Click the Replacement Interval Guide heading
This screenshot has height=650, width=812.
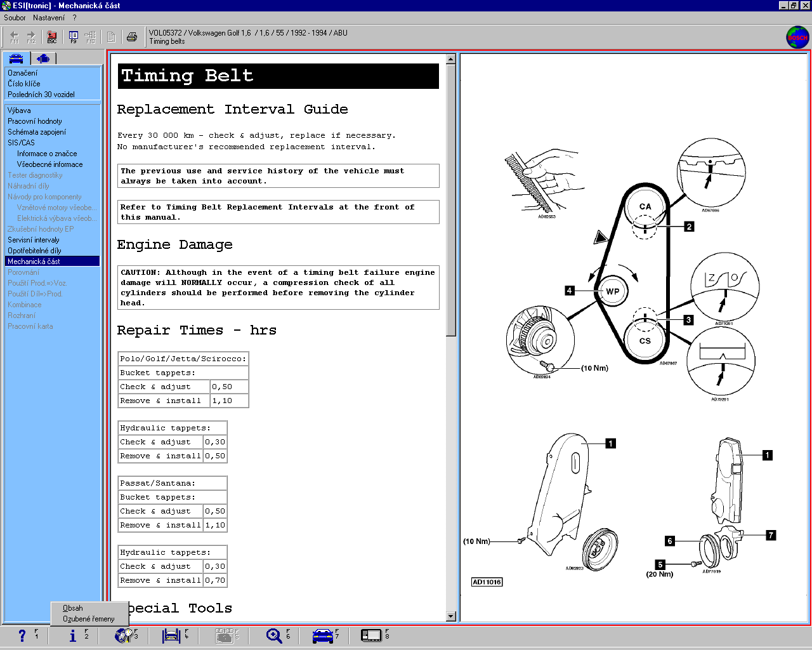(x=232, y=109)
